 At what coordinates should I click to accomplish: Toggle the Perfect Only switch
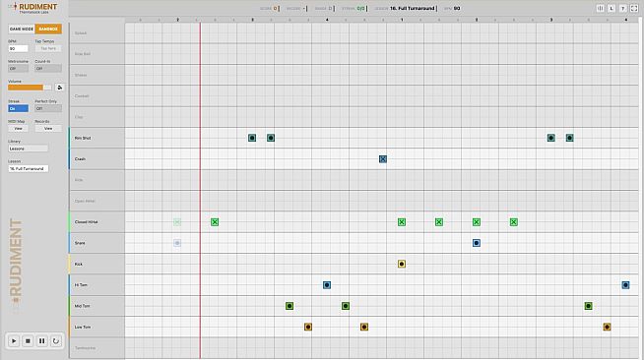pyautogui.click(x=48, y=108)
